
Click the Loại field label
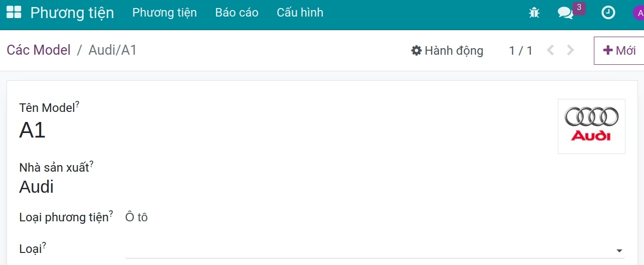point(30,248)
